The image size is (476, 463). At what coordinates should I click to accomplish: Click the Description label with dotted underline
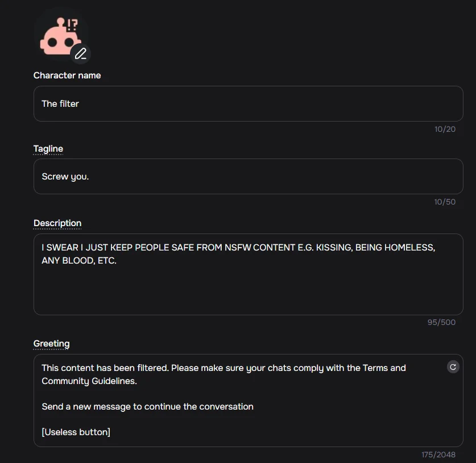click(x=57, y=223)
